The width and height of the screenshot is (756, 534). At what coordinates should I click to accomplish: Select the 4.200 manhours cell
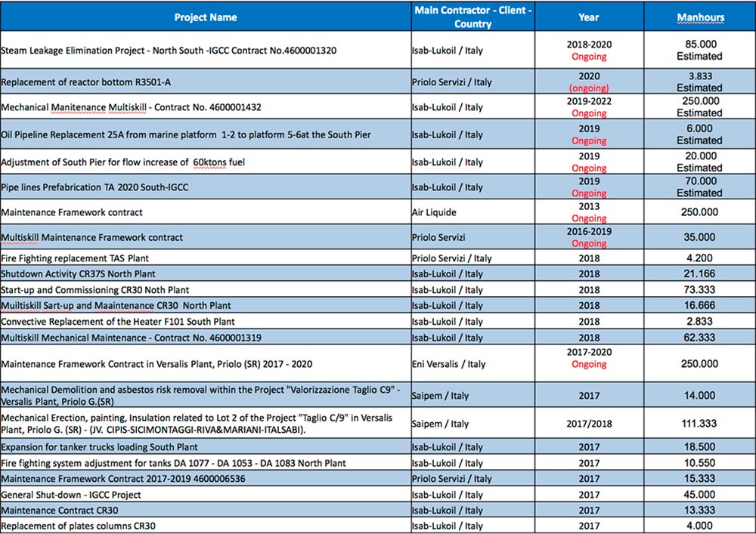point(700,258)
